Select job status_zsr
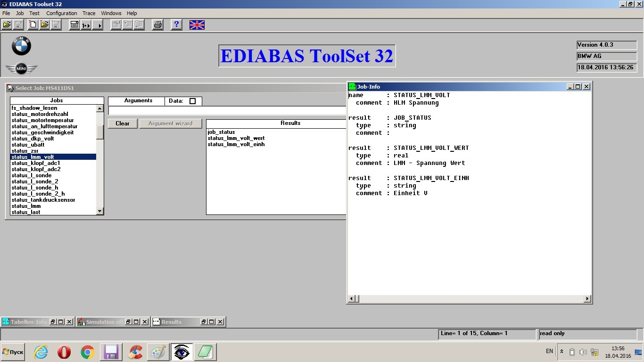The image size is (644, 362). [x=25, y=151]
